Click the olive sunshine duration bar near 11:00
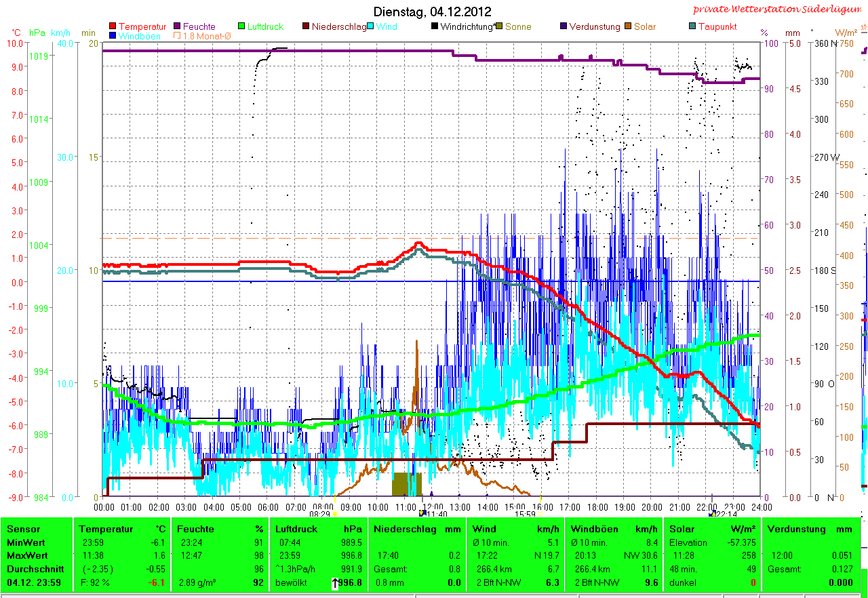 coord(407,484)
